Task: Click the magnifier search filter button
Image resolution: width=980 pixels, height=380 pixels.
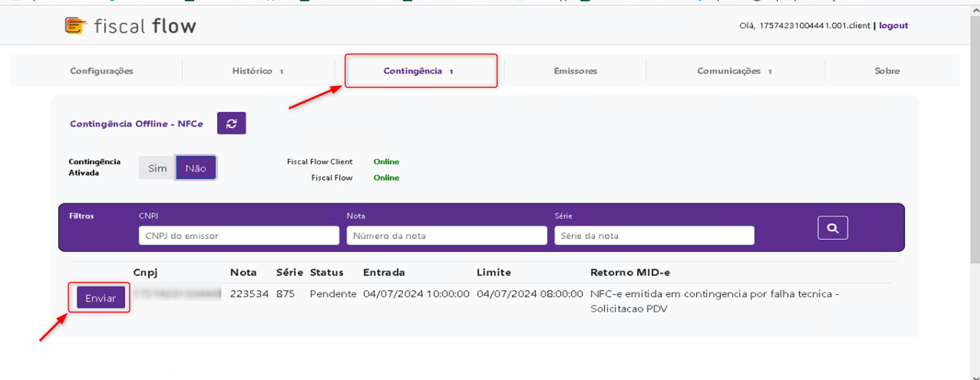Action: click(x=833, y=228)
